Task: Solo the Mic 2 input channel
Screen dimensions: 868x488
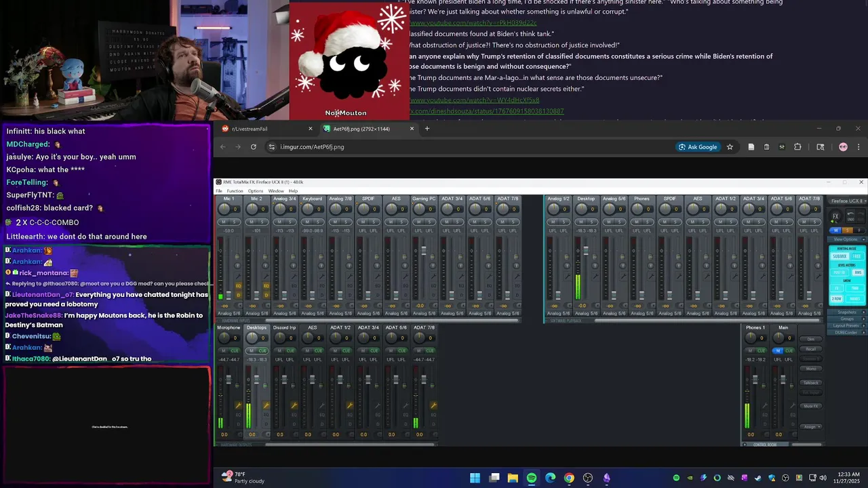Action: tap(262, 222)
